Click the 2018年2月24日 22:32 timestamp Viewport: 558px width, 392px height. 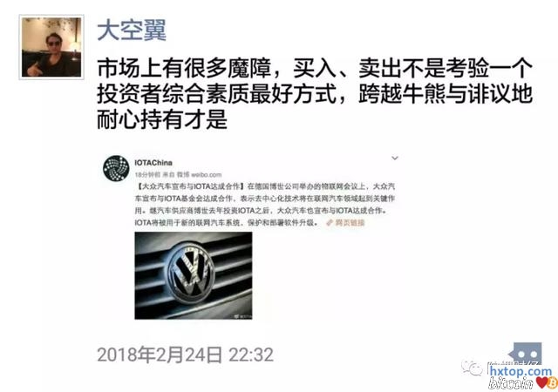pyautogui.click(x=186, y=355)
